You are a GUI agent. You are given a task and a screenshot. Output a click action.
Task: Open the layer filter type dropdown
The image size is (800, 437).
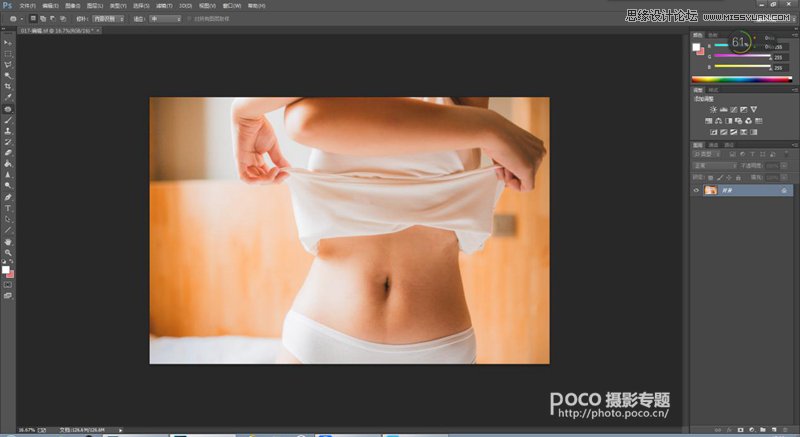tap(706, 154)
